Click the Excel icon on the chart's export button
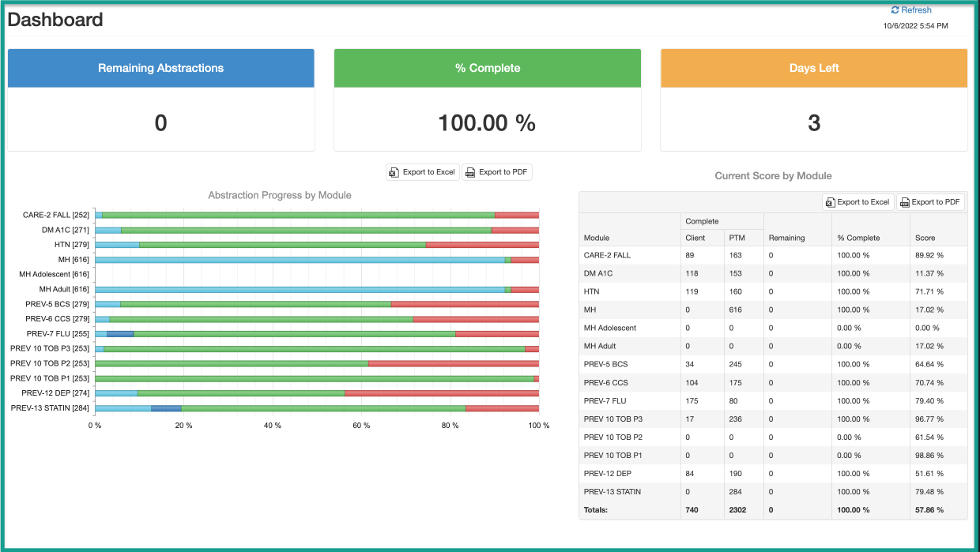 click(x=394, y=171)
